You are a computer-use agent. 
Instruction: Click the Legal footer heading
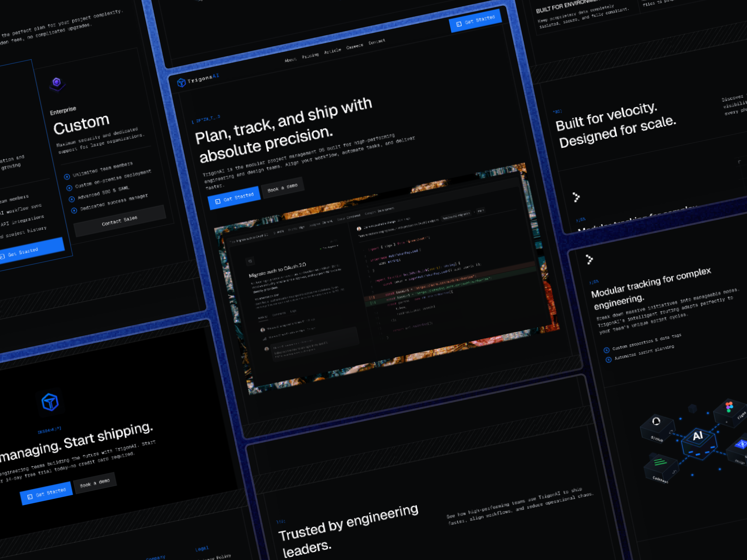202,549
